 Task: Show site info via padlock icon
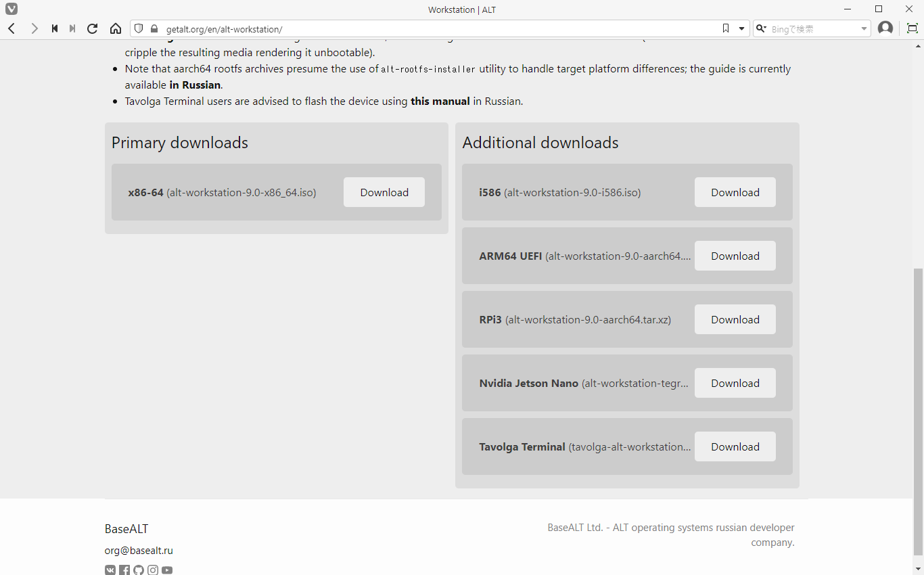pyautogui.click(x=154, y=28)
